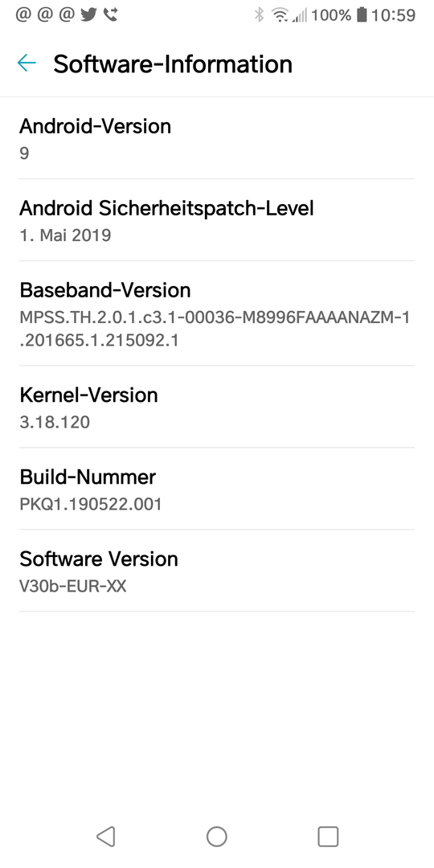Screen dimensions: 434x868
Task: Open recent apps with the square button
Action: click(328, 837)
